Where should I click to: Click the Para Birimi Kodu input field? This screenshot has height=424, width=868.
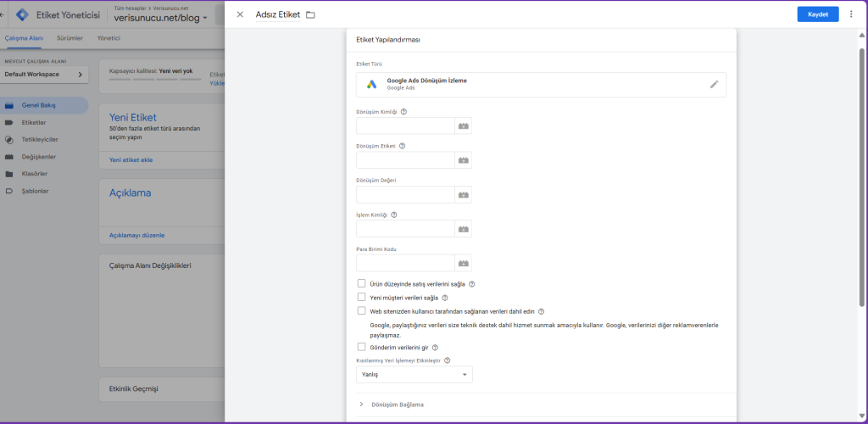click(x=406, y=263)
